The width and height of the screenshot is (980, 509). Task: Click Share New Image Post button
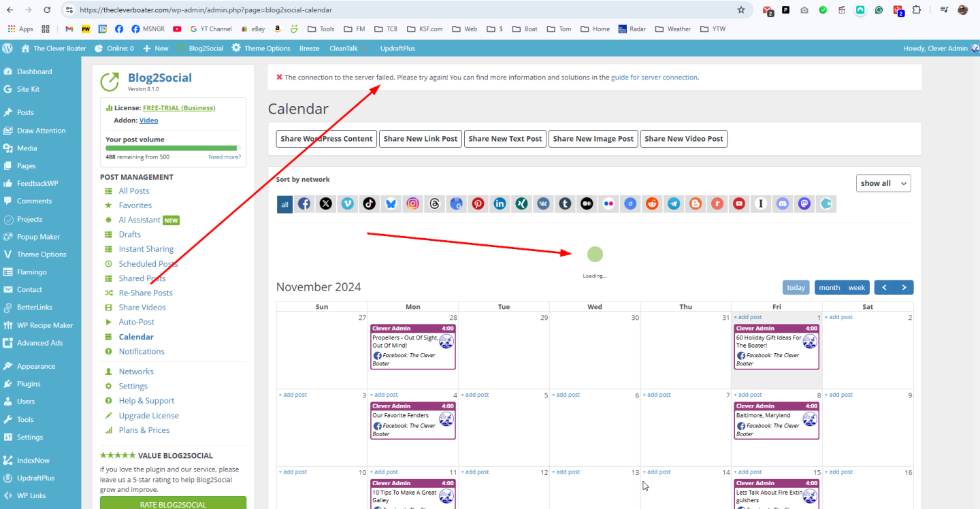click(593, 139)
